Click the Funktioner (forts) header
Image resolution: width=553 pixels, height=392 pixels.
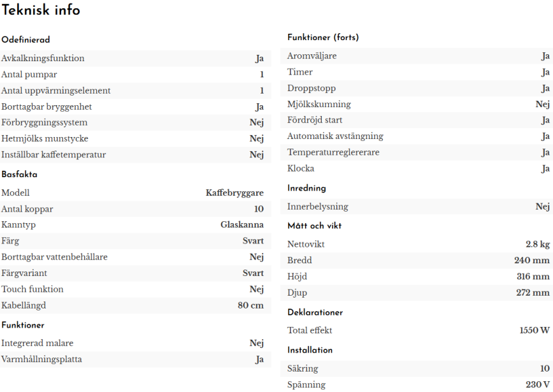pos(323,38)
